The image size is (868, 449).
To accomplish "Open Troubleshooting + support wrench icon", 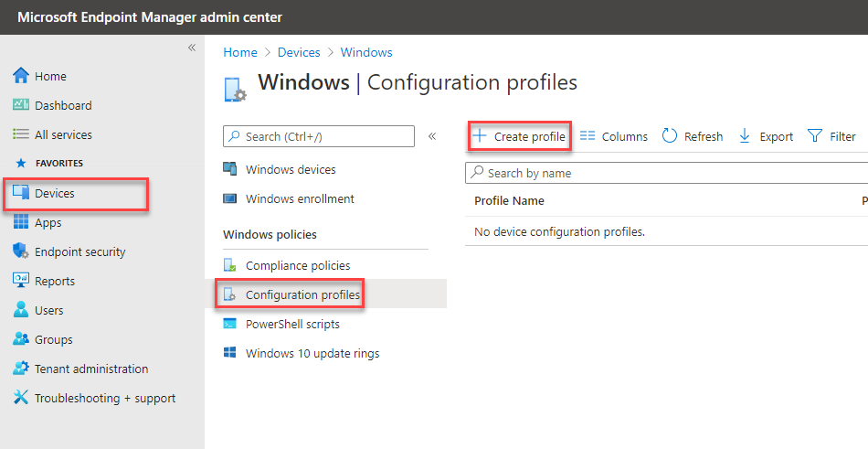I will click(x=21, y=398).
